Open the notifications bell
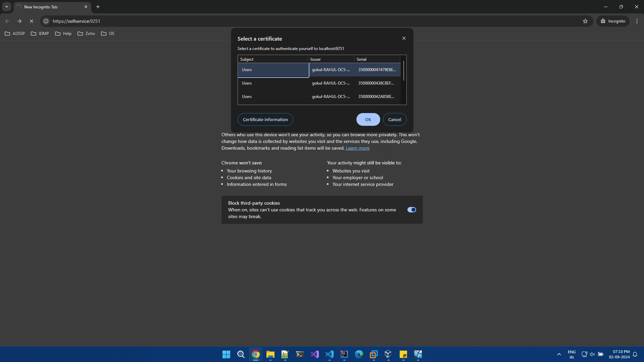 pos(635,354)
